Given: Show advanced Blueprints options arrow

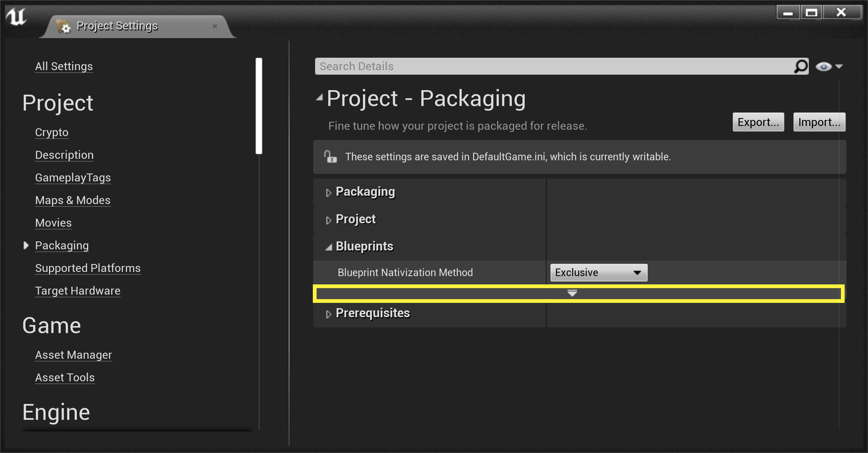Looking at the screenshot, I should click(x=572, y=293).
